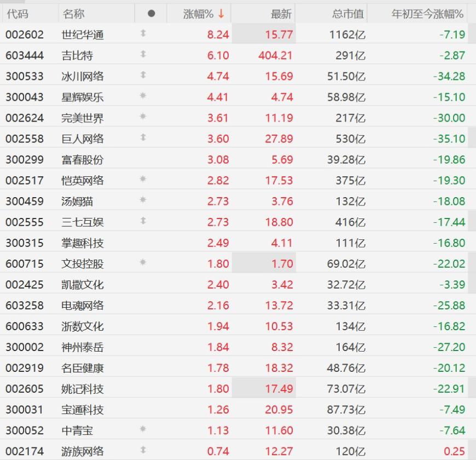Click the burst marker icon in the 中青宝 row
The image size is (476, 460).
point(143,429)
